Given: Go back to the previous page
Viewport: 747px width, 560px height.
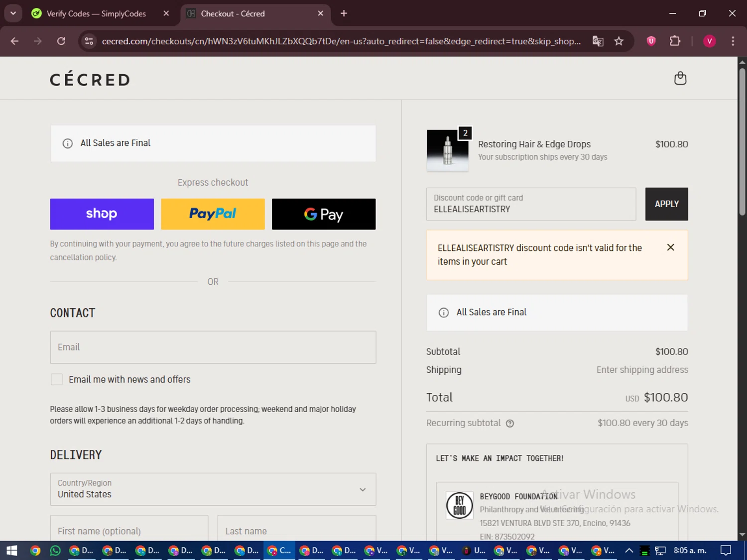Looking at the screenshot, I should pyautogui.click(x=14, y=41).
